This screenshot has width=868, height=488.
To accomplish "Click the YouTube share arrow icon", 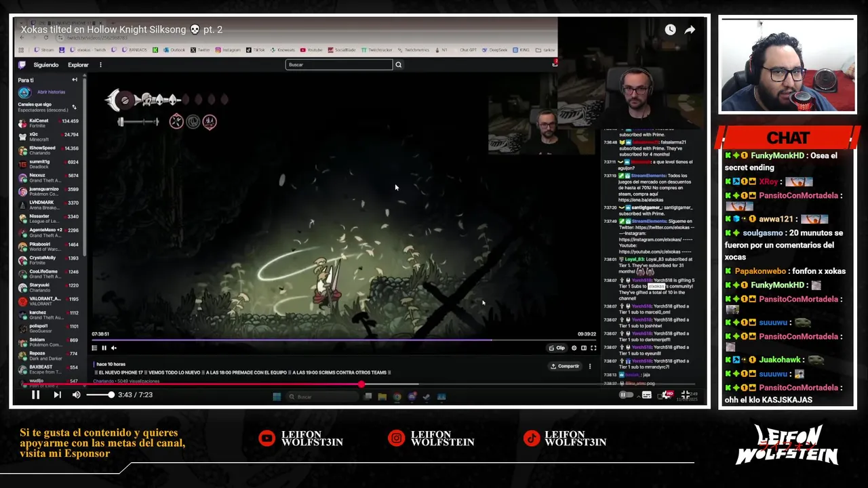I will [690, 29].
